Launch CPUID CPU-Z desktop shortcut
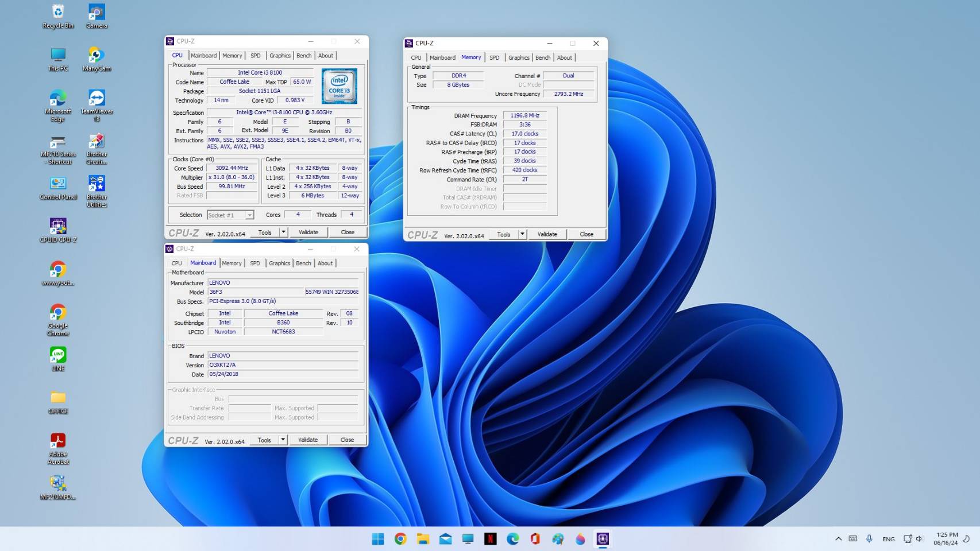 [x=58, y=231]
